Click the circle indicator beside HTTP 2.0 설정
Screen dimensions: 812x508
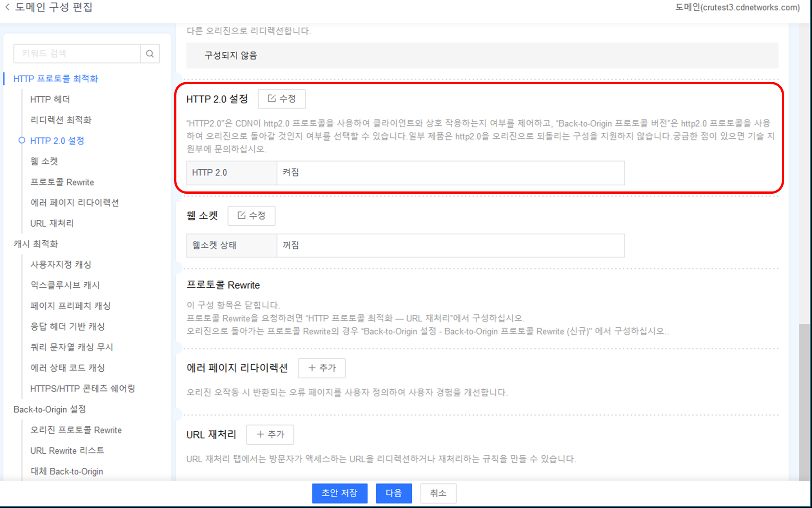pyautogui.click(x=21, y=140)
